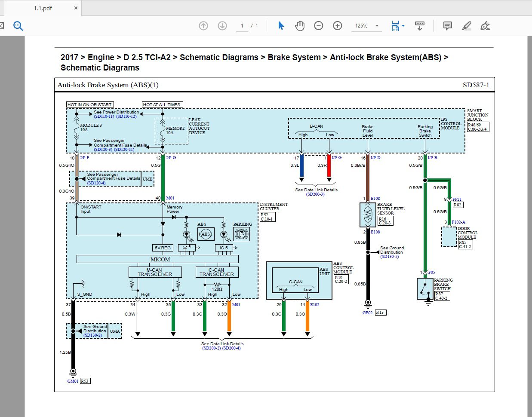Activate the hand pan tool
Image resolution: width=532 pixels, height=417 pixels.
tap(300, 26)
